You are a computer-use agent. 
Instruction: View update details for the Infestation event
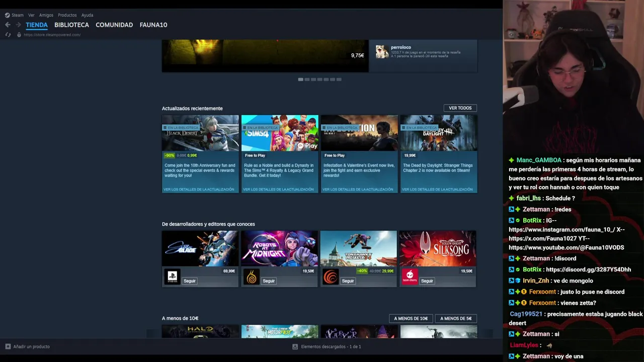click(x=358, y=189)
